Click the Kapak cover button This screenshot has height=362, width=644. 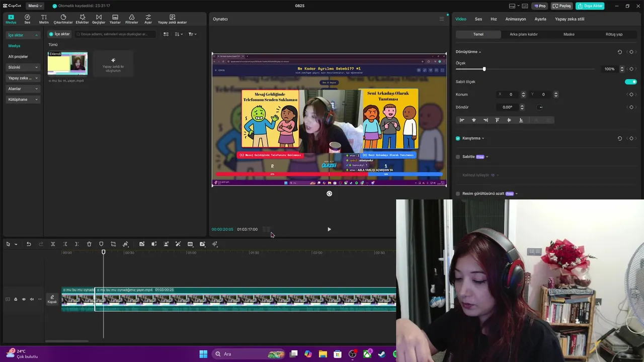pos(52,299)
